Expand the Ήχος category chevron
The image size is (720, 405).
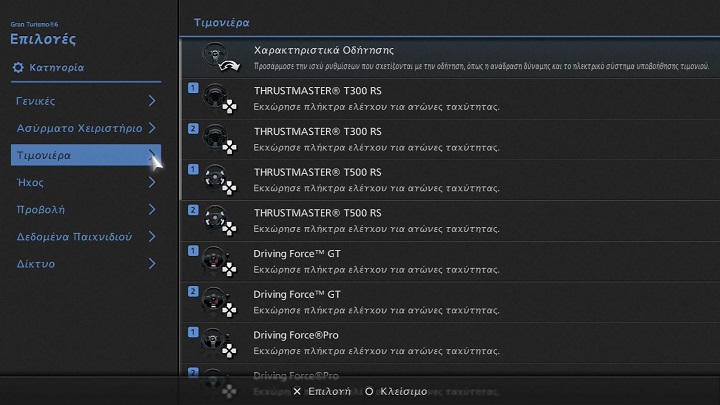click(x=152, y=183)
